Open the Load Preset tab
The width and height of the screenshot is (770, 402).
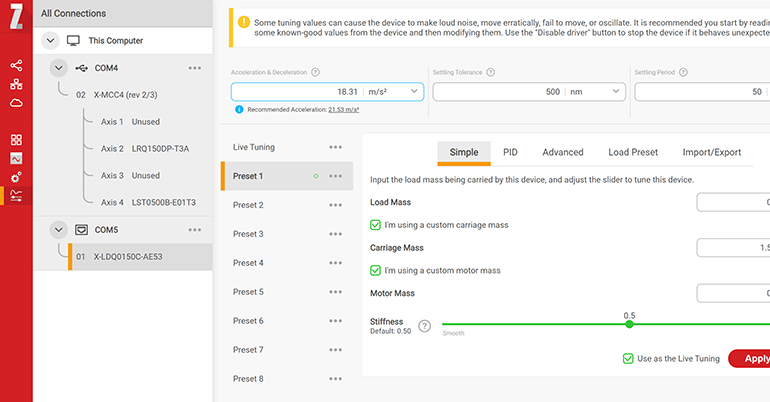(x=632, y=152)
